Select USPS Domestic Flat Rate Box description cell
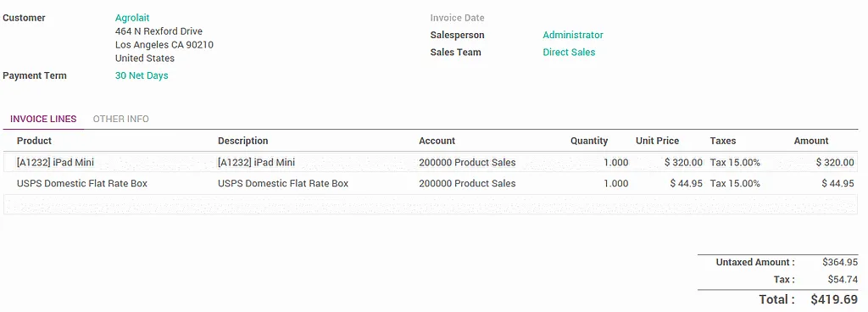This screenshot has height=312, width=868. click(x=283, y=183)
